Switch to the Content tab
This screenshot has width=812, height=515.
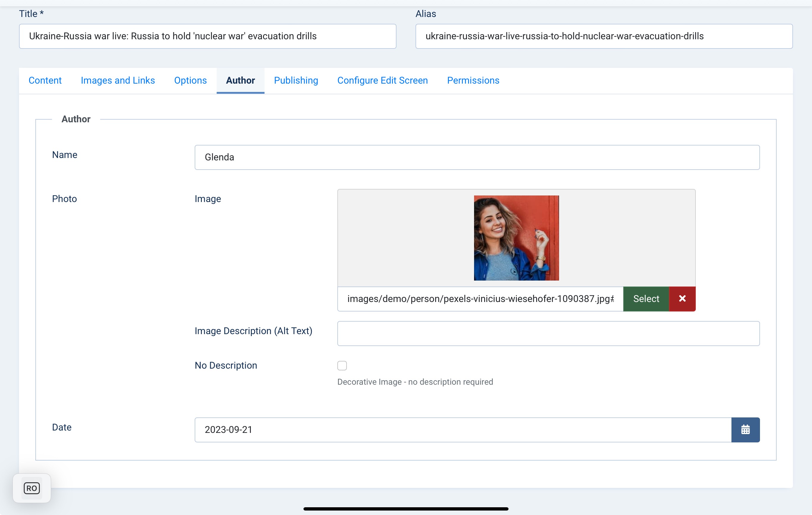pyautogui.click(x=45, y=80)
